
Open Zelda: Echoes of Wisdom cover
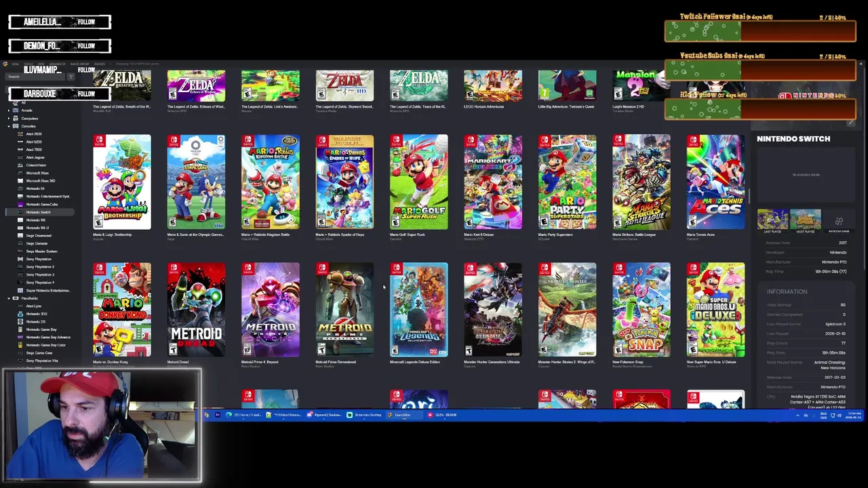(196, 86)
